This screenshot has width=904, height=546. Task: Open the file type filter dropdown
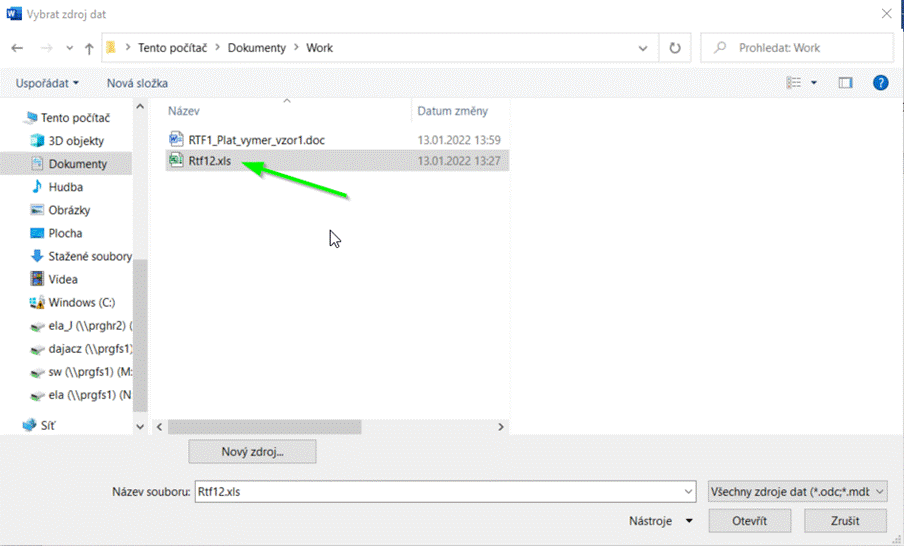(797, 491)
